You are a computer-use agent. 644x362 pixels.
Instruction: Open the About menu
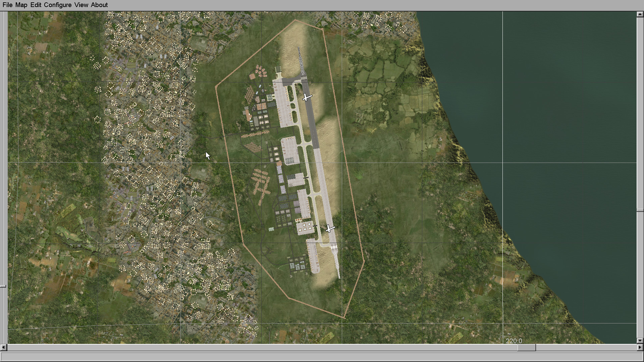pyautogui.click(x=99, y=5)
